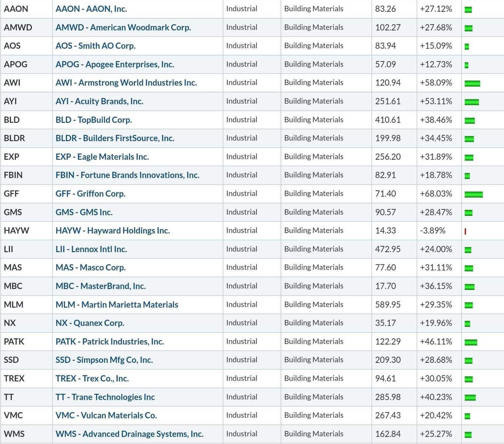Screen dimensions: 504x444
Task: Click the +25.27% change for WMS
Action: [x=436, y=434]
